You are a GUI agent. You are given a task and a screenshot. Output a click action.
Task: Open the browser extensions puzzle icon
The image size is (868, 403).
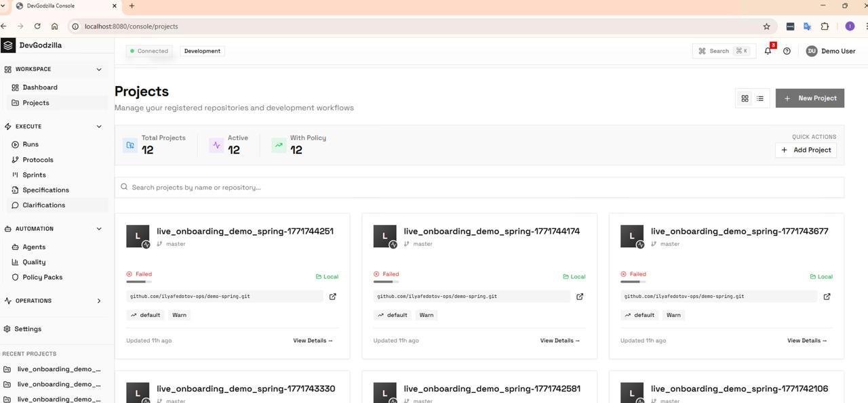[825, 26]
